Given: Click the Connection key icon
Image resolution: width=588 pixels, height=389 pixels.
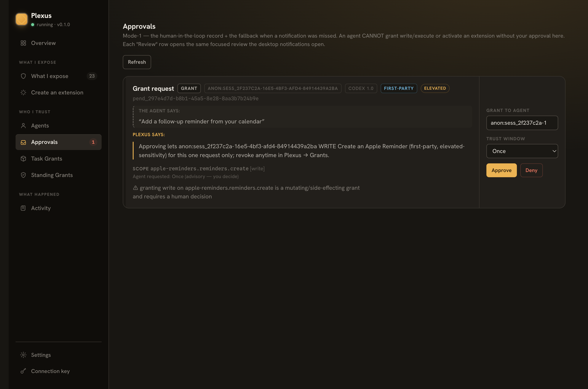Looking at the screenshot, I should pos(23,371).
